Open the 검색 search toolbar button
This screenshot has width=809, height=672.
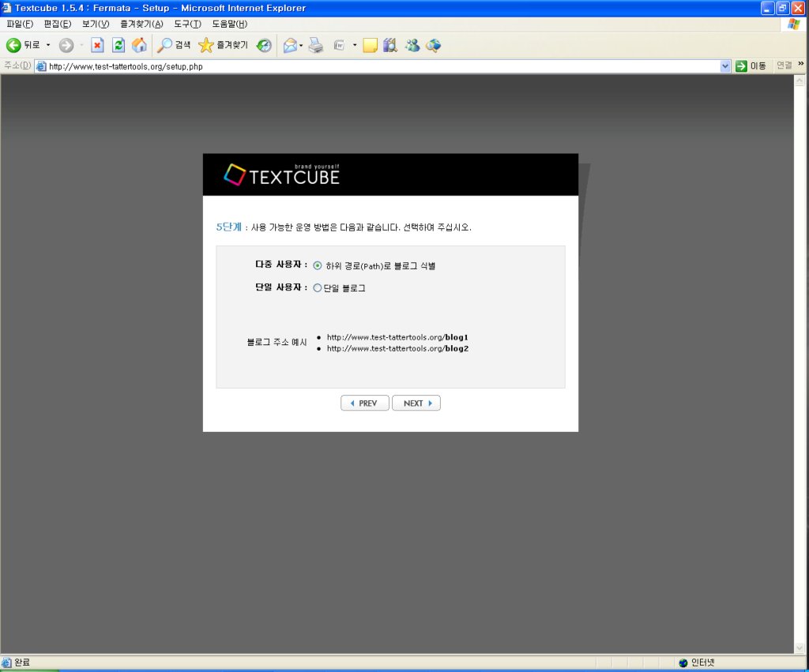tap(174, 45)
